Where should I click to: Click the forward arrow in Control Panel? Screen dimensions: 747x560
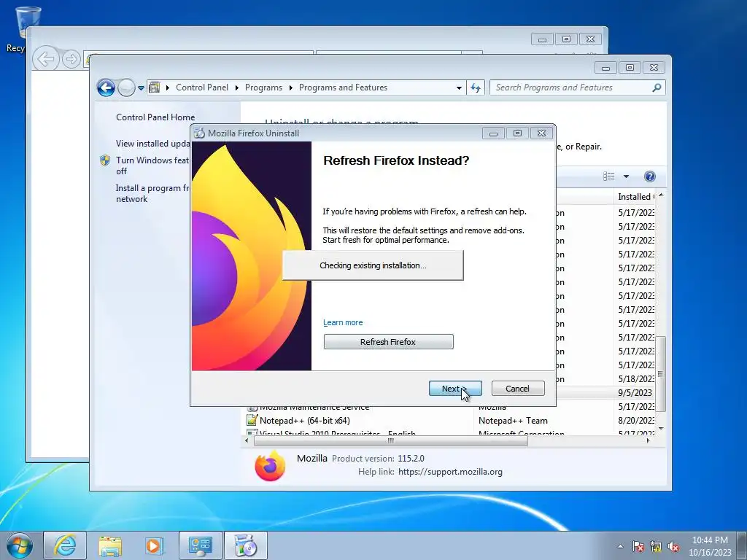point(126,87)
